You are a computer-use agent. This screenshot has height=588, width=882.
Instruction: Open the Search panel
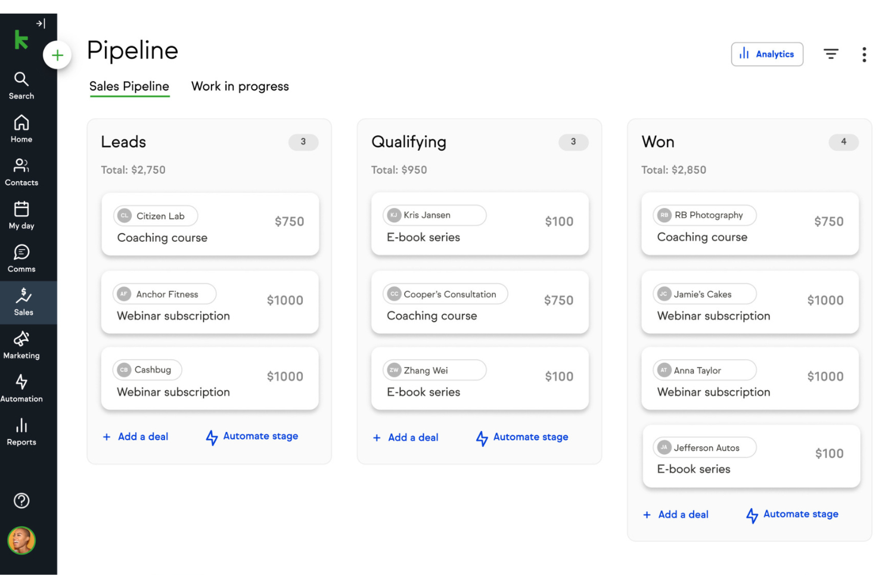click(21, 83)
